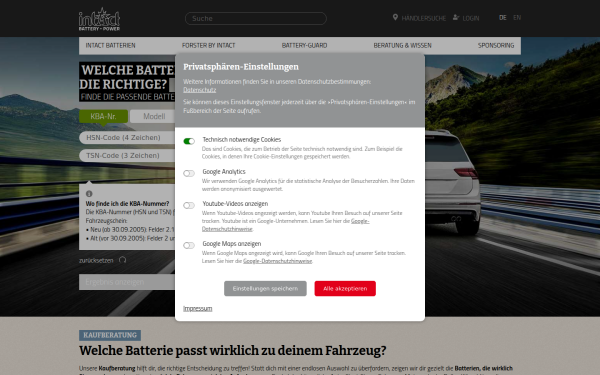Select the KBA-Nr. tab
This screenshot has width=600, height=375.
103,116
